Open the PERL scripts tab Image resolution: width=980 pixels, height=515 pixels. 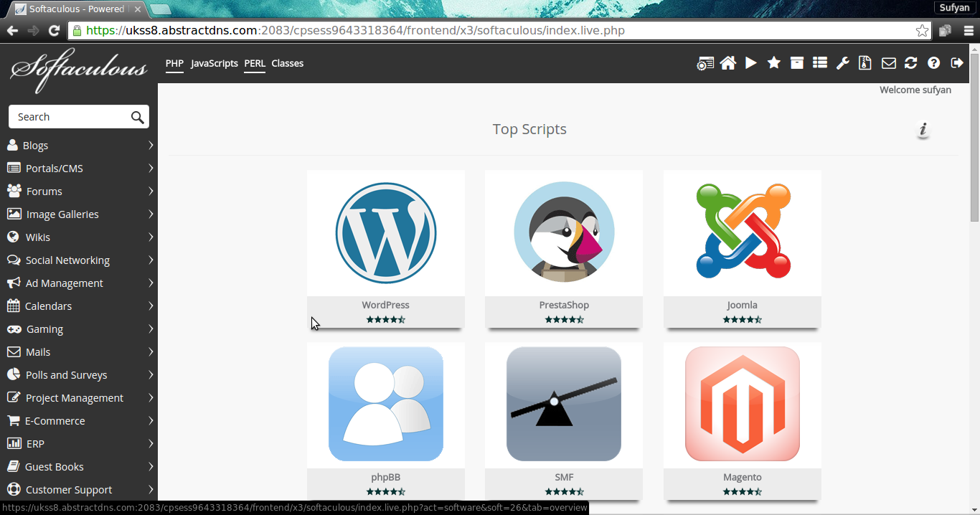coord(254,63)
